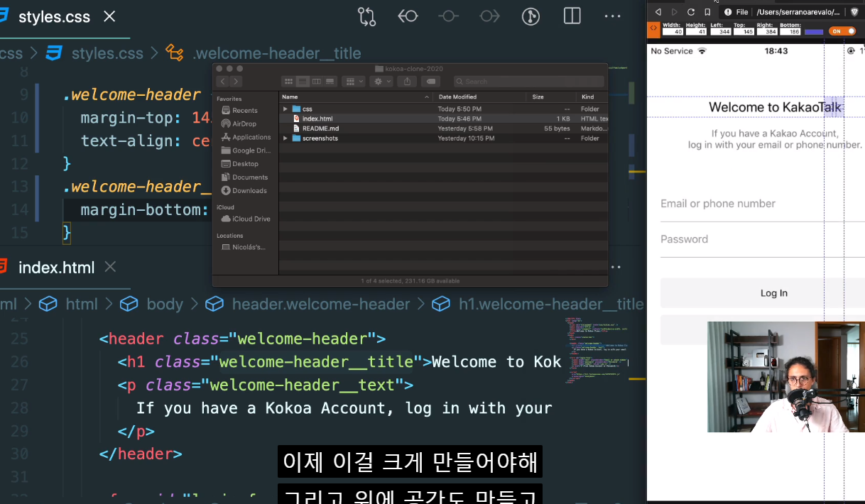Go to previous change arrow icon
Viewport: 865px width, 504px height.
click(x=408, y=16)
